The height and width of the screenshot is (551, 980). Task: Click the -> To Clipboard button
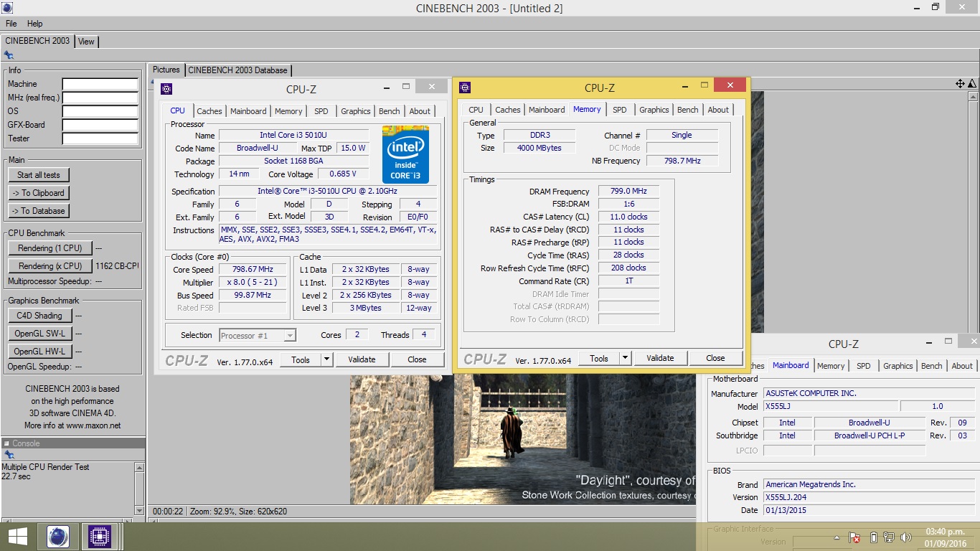tap(39, 193)
